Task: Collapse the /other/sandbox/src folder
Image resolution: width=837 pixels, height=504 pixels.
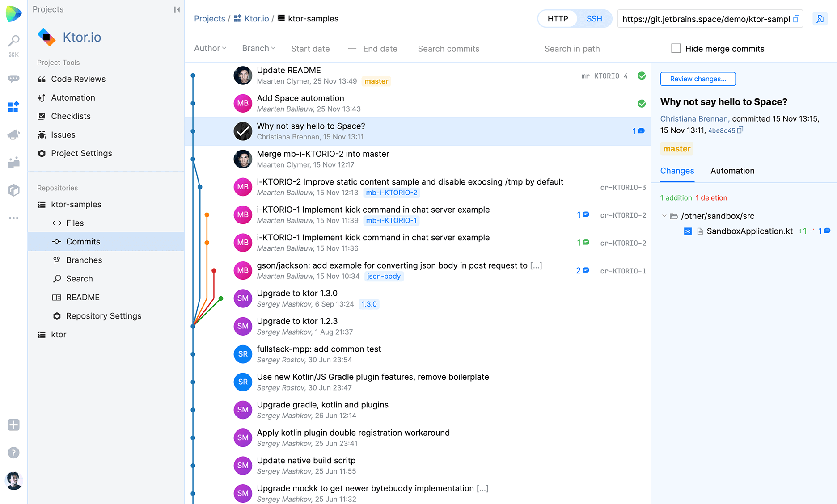Action: [664, 216]
